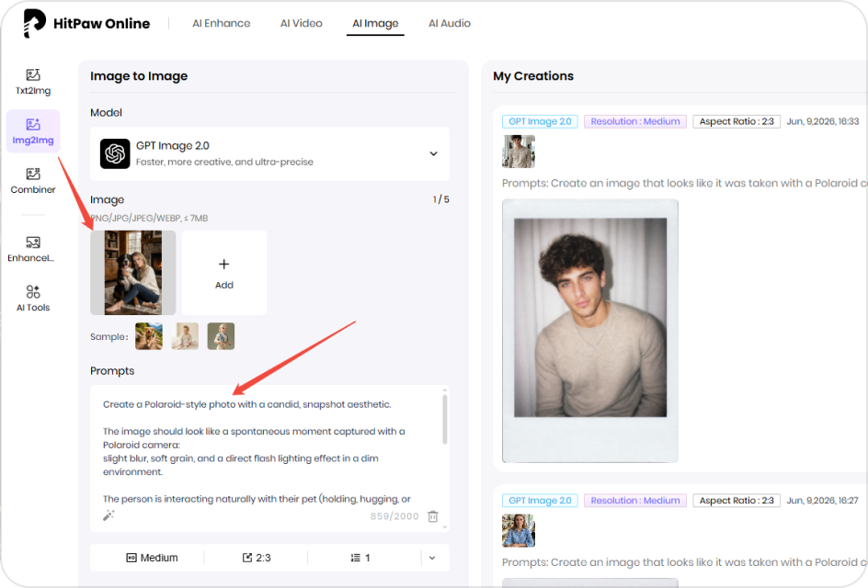Image resolution: width=868 pixels, height=588 pixels.
Task: Open the Enhance sidebar tool
Action: coord(31,250)
